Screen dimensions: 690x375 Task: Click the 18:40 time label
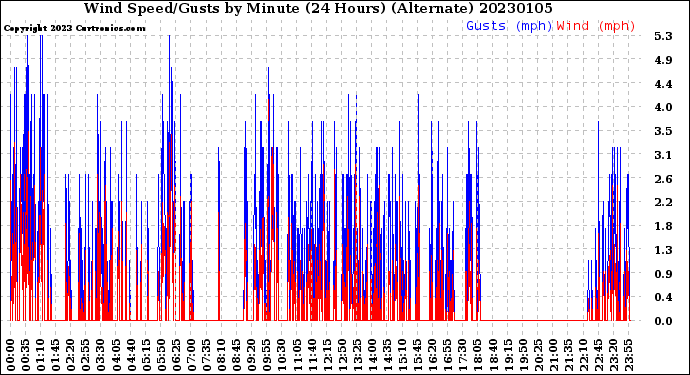point(492,355)
